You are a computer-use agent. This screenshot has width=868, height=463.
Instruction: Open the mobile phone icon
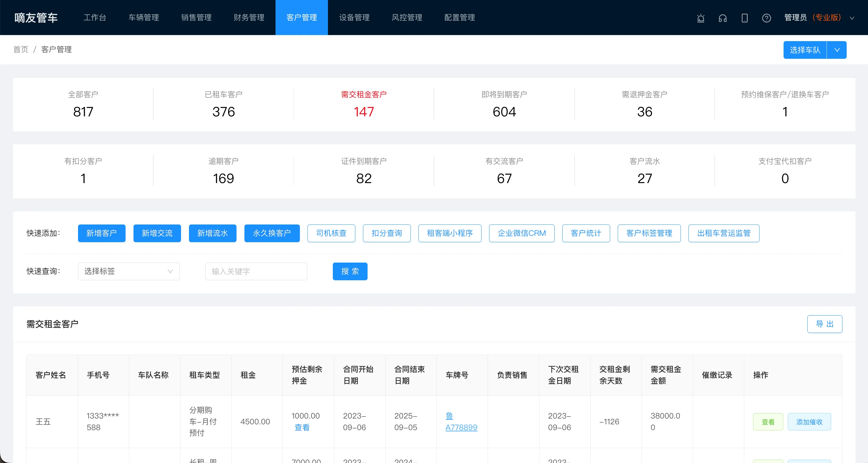click(745, 18)
